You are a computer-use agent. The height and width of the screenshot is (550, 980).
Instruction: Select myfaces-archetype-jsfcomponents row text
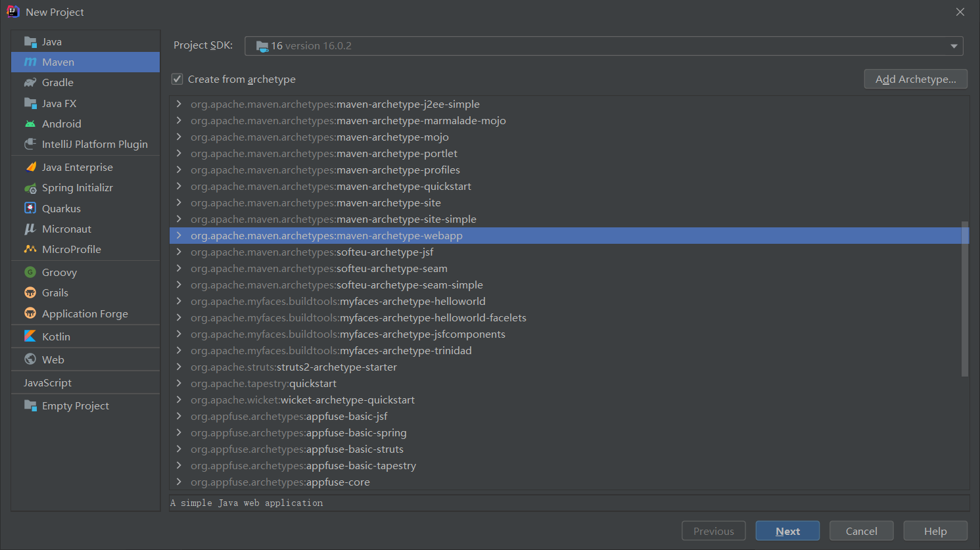click(x=348, y=334)
